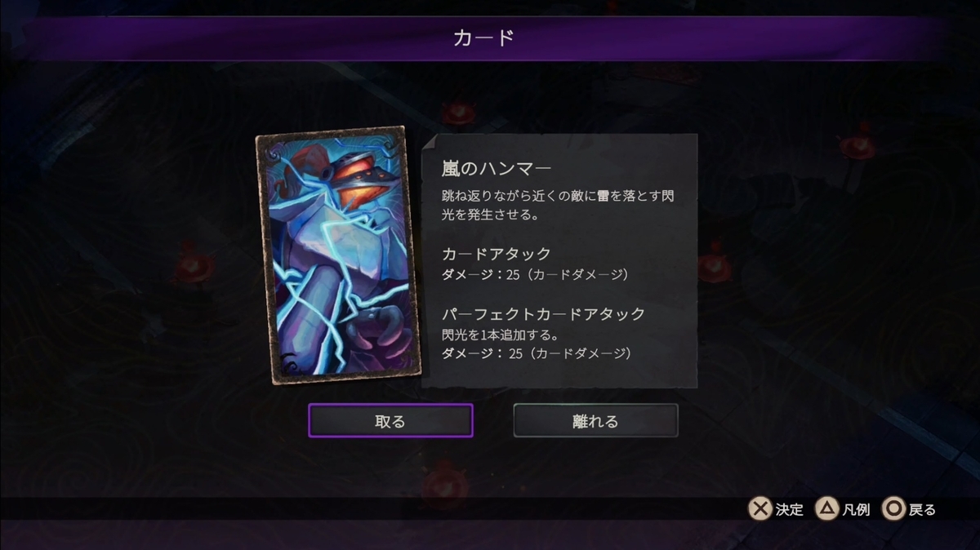Select the パーフェクトカードアタック section heading
This screenshot has height=550, width=980.
[544, 313]
